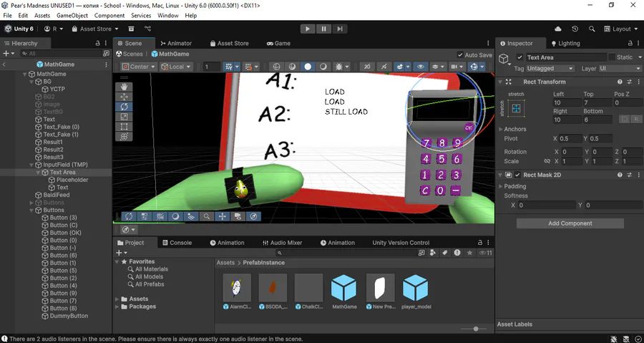Screen dimensions: 644x343
Task: Click Add Component button
Action: pyautogui.click(x=570, y=223)
